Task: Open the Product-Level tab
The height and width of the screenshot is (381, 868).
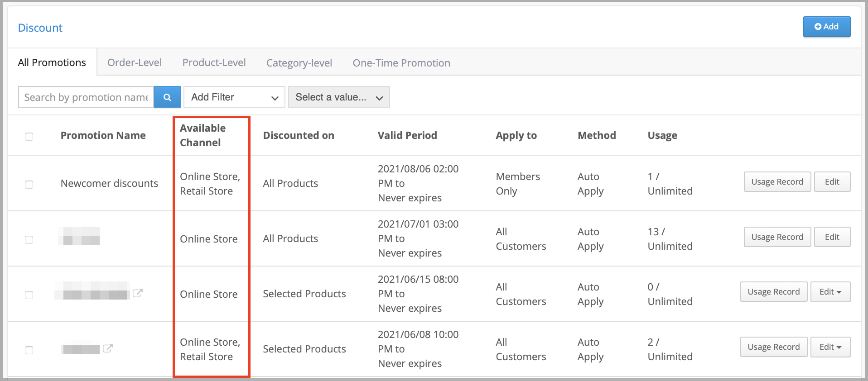Action: click(x=214, y=62)
